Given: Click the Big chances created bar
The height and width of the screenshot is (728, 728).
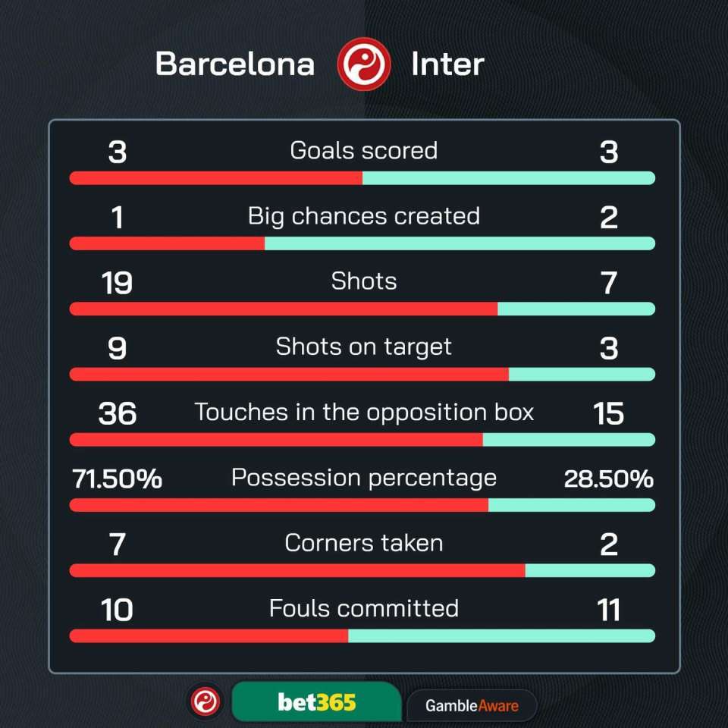Looking at the screenshot, I should pyautogui.click(x=362, y=243).
